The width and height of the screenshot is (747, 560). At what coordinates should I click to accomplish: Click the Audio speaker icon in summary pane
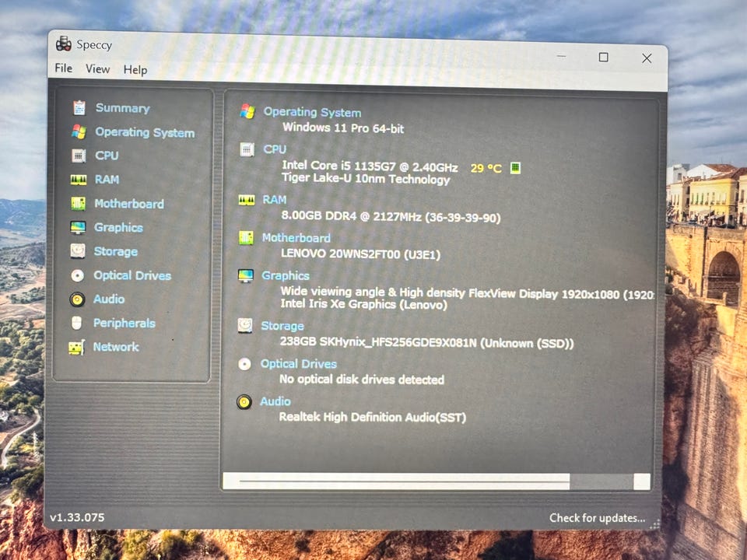[244, 402]
